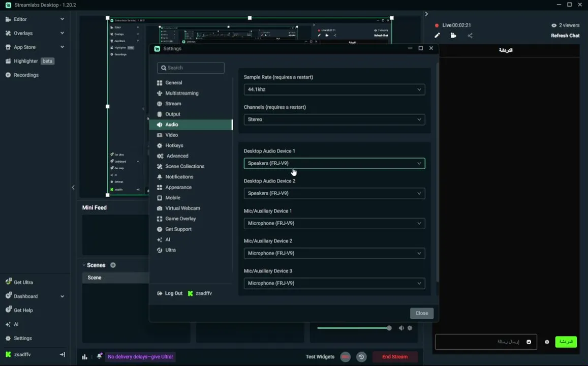Click Refresh Chat link

click(565, 36)
